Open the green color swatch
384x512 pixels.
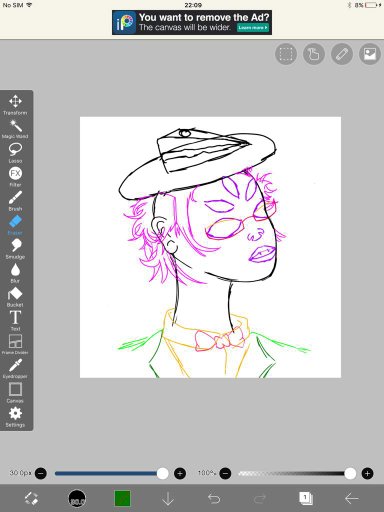122,498
